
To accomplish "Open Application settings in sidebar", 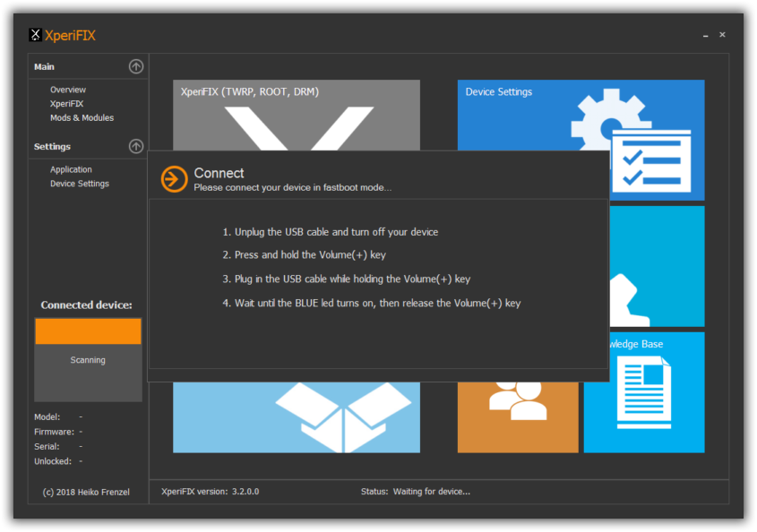I will coord(71,169).
